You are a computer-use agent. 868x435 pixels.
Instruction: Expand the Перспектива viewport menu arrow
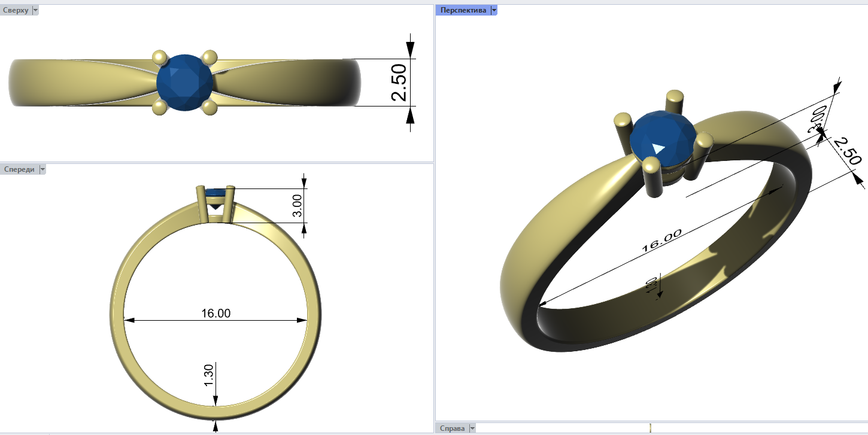[x=494, y=10]
